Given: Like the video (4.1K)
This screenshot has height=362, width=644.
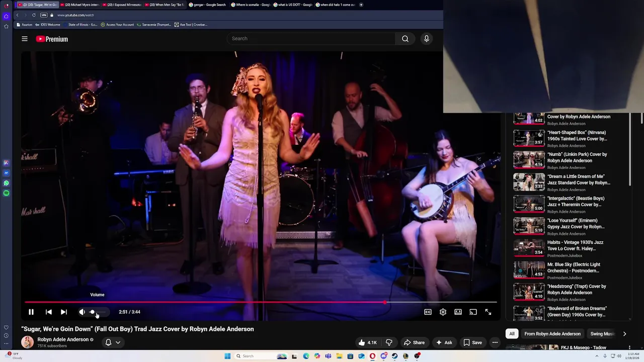Looking at the screenshot, I should pos(368,342).
